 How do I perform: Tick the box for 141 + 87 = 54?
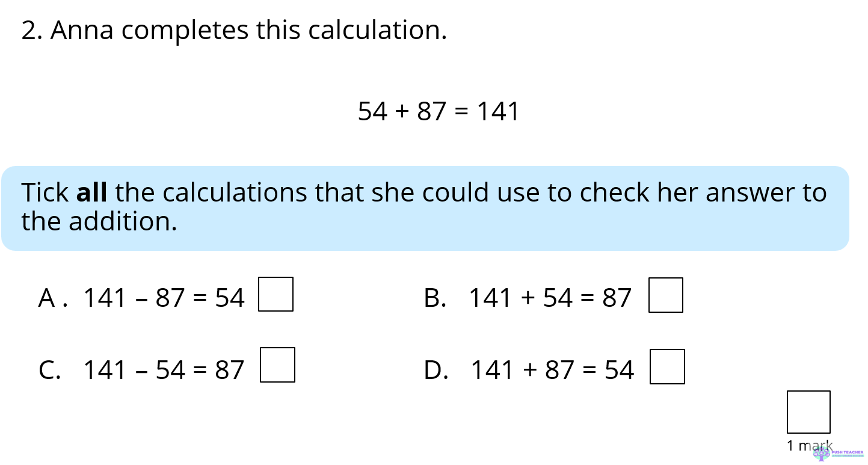tap(667, 366)
